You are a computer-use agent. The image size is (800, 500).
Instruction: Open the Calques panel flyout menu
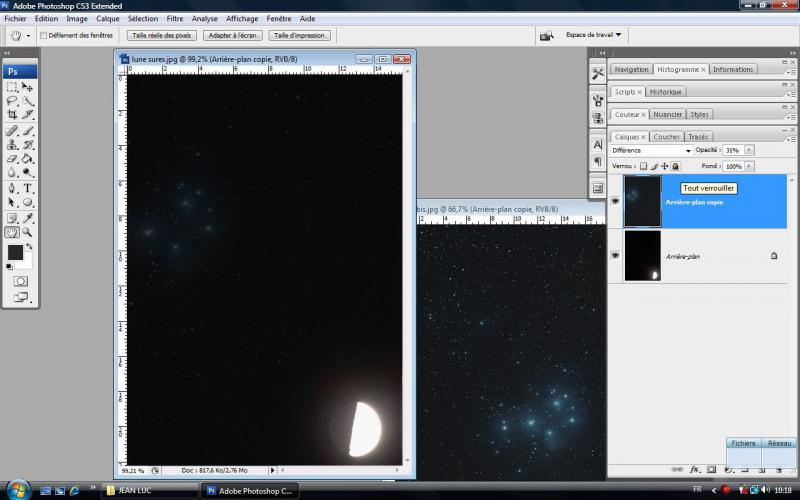pyautogui.click(x=791, y=139)
